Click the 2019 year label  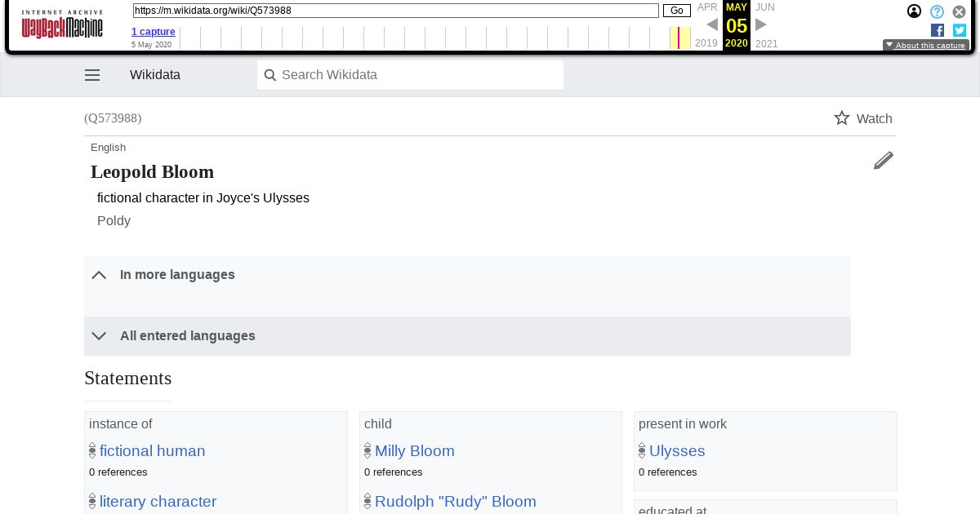click(x=706, y=43)
